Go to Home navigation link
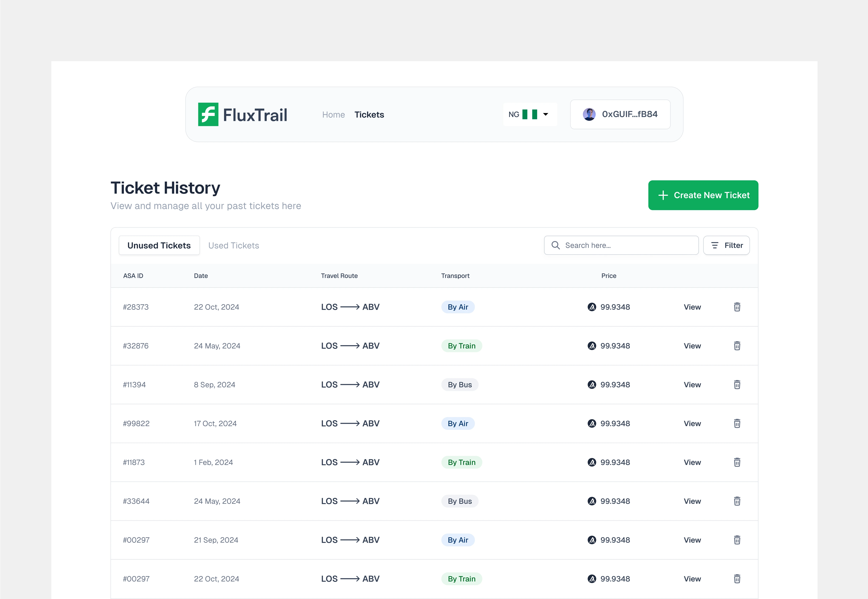868x599 pixels. (333, 115)
